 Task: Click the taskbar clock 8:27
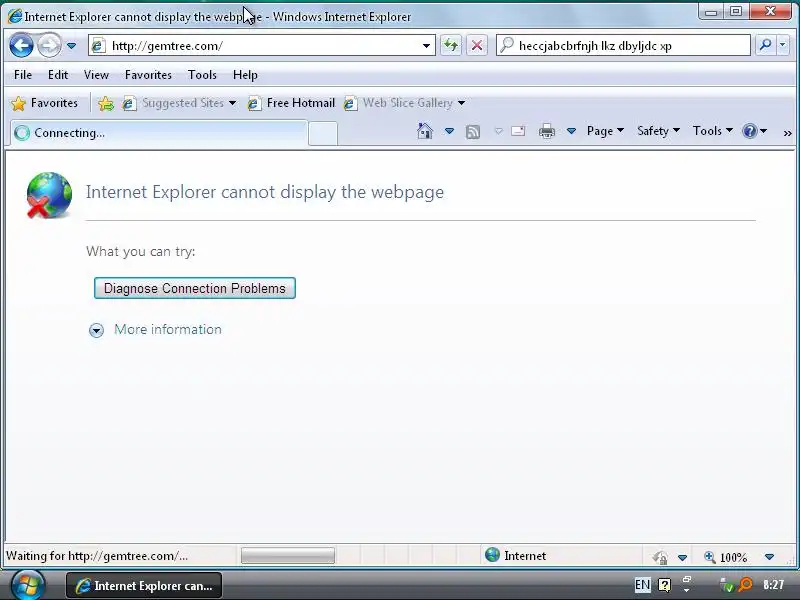coord(773,585)
